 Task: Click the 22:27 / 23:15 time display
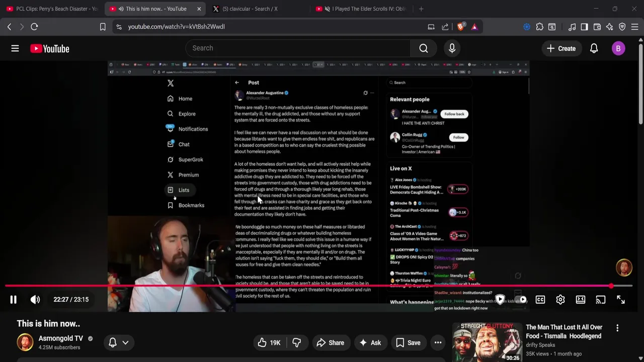71,300
